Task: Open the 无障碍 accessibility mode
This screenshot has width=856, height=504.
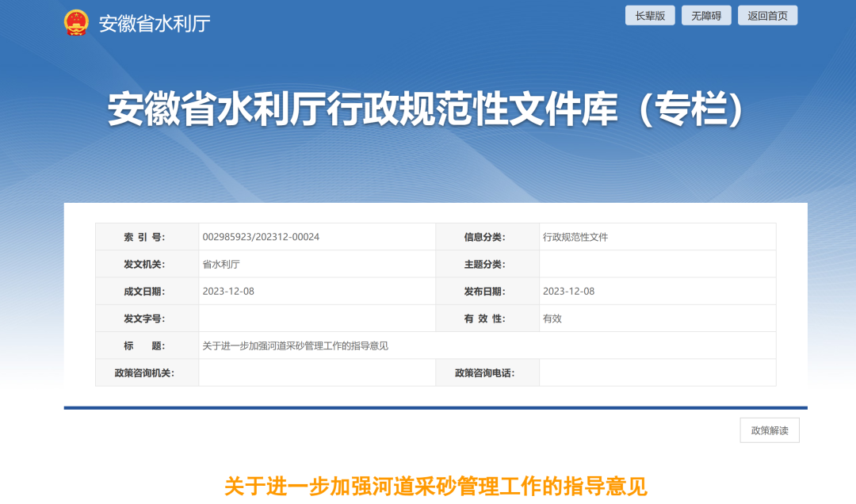Action: pos(706,16)
